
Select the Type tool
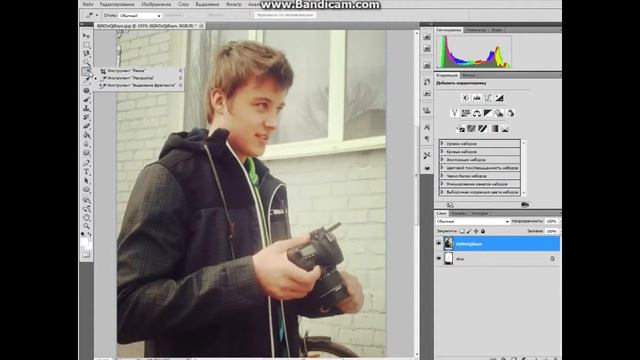86,171
